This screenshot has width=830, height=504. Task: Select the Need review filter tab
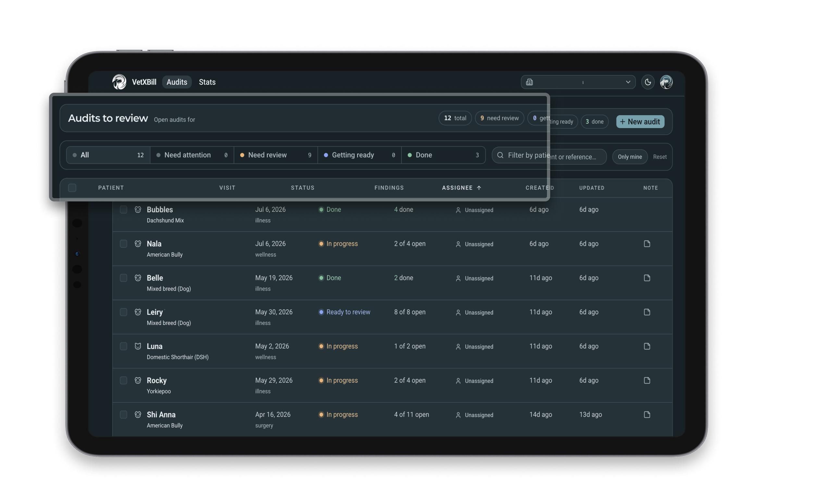276,155
